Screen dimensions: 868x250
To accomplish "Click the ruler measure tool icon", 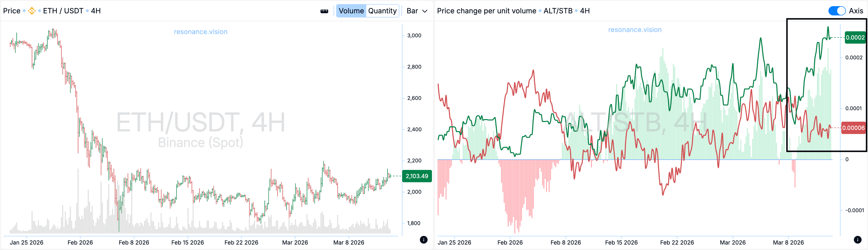I will click(324, 11).
